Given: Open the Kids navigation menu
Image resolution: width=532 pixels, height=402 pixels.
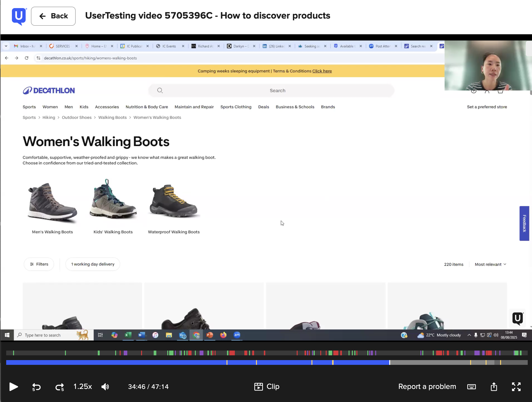Looking at the screenshot, I should click(x=84, y=107).
